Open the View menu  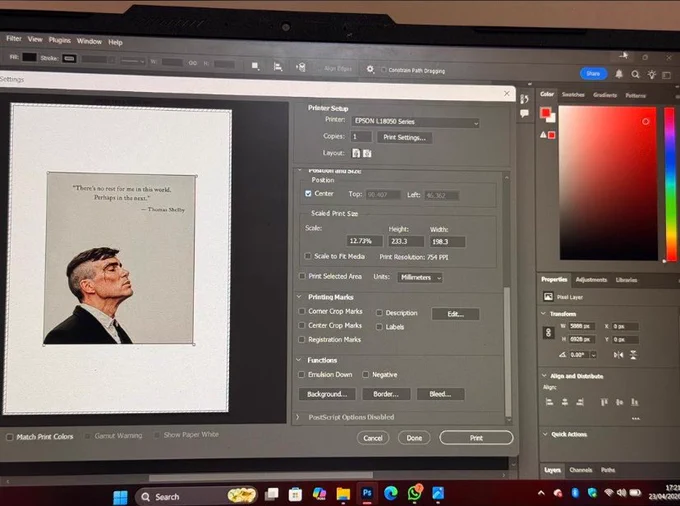click(35, 39)
